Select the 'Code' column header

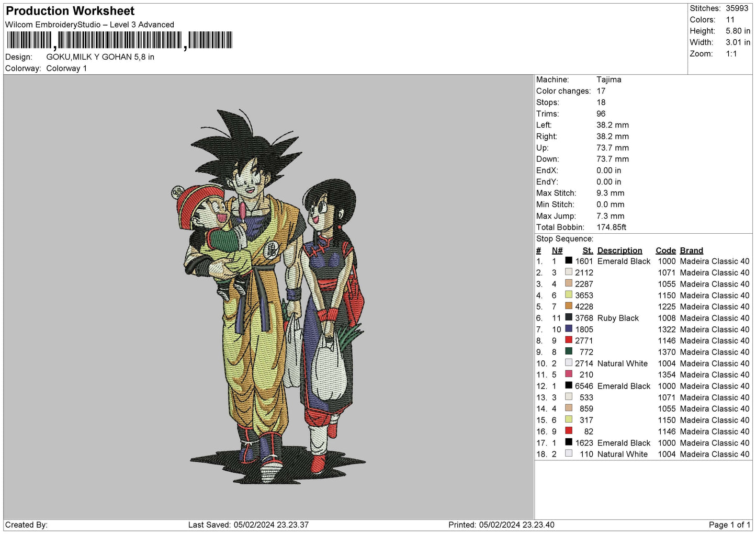pos(666,251)
